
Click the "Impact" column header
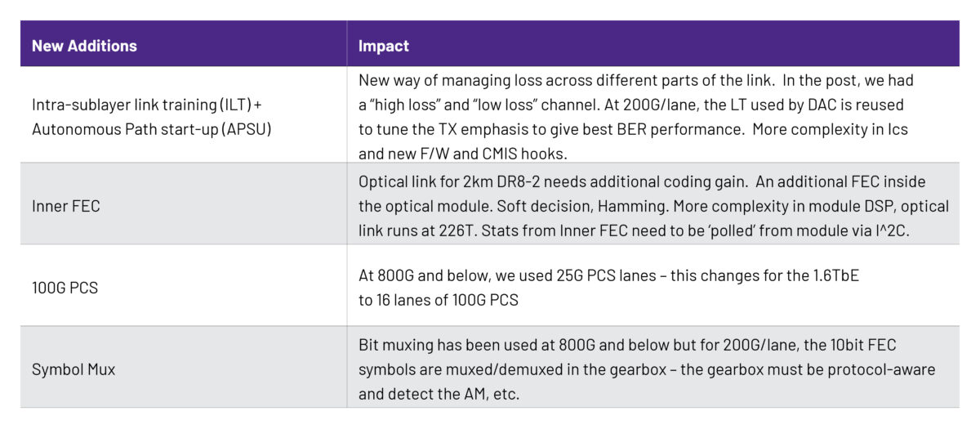384,46
